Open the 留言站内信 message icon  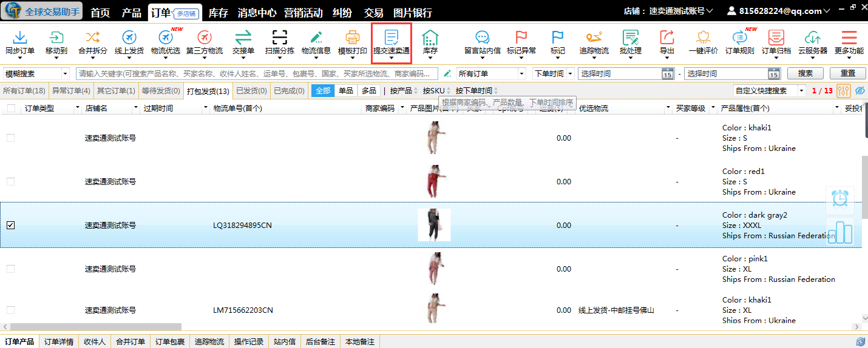point(483,38)
